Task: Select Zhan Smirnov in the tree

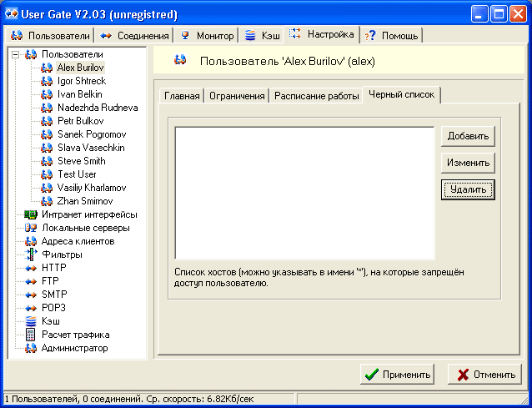Action: (x=85, y=201)
